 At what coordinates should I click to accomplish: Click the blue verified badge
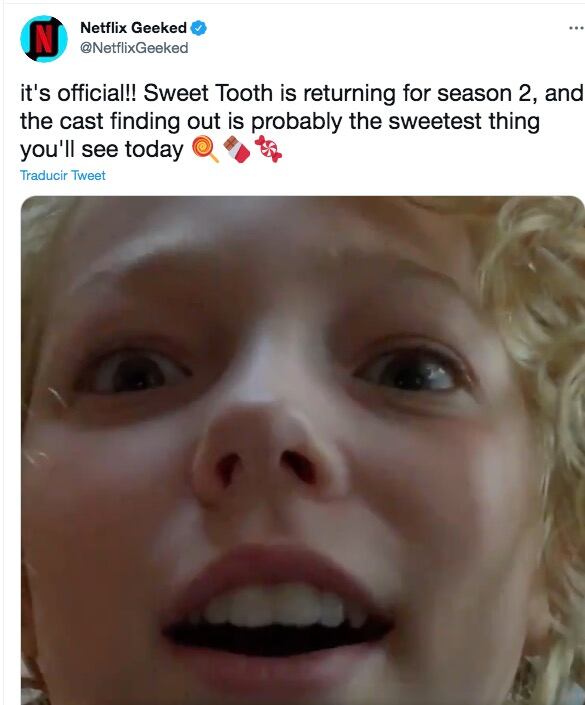point(198,28)
